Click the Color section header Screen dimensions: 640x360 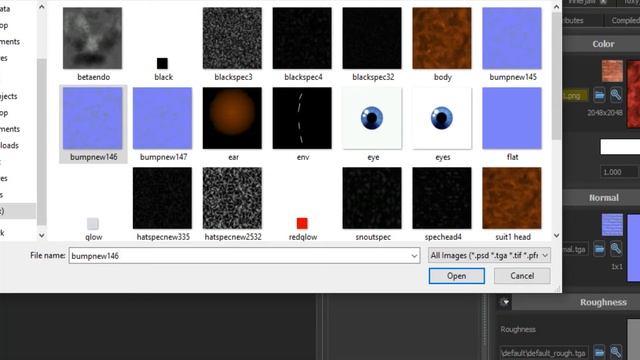pyautogui.click(x=601, y=44)
